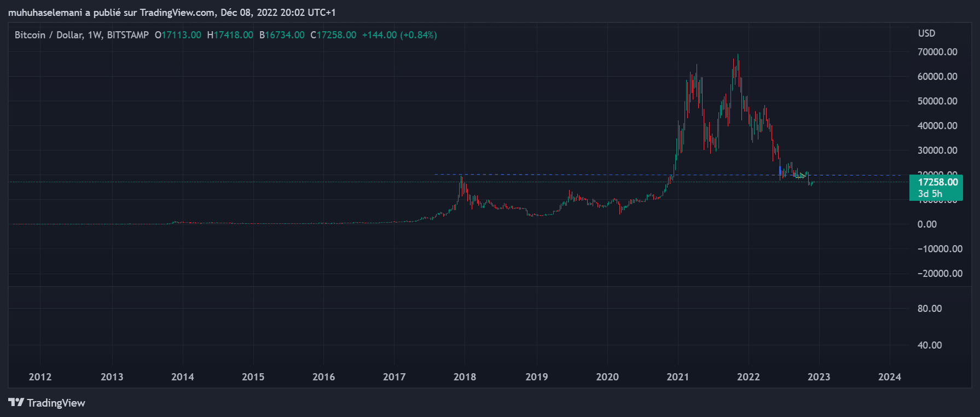Image resolution: width=980 pixels, height=417 pixels.
Task: Click the USD currency label
Action: 926,33
